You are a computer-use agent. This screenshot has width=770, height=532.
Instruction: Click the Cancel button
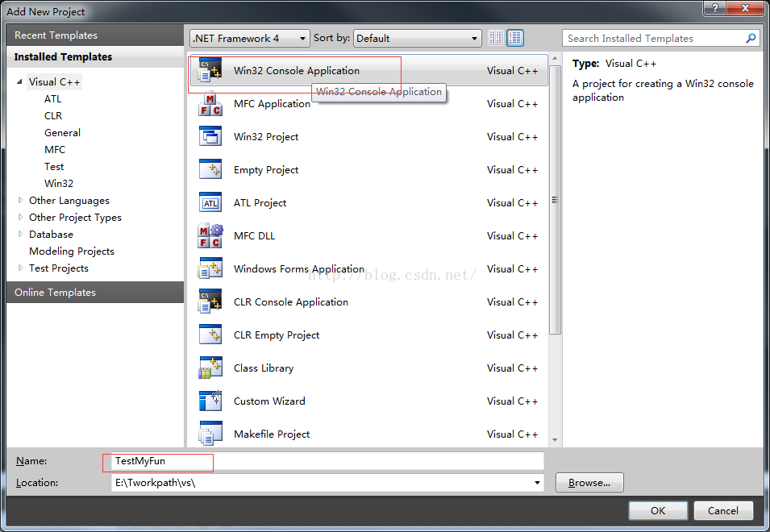point(723,511)
